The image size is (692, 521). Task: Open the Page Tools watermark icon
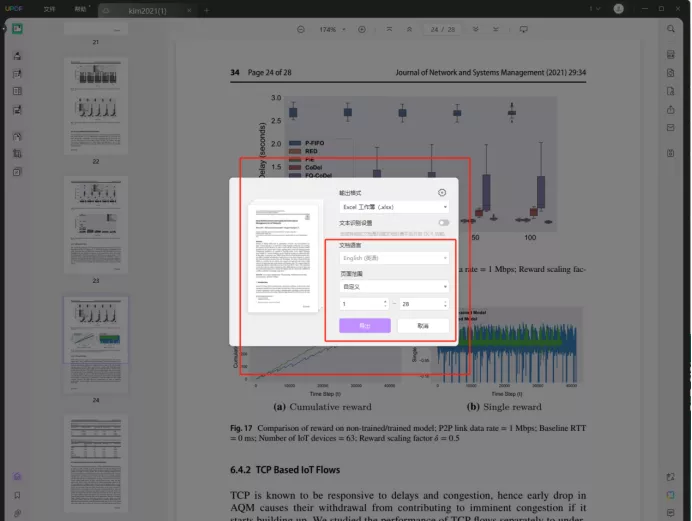(x=17, y=136)
